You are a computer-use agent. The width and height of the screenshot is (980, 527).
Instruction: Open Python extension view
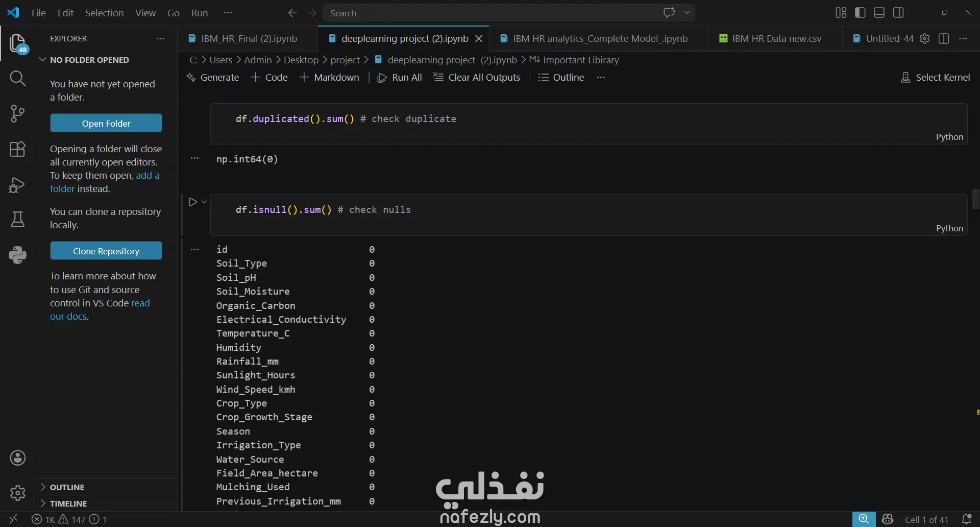click(18, 255)
